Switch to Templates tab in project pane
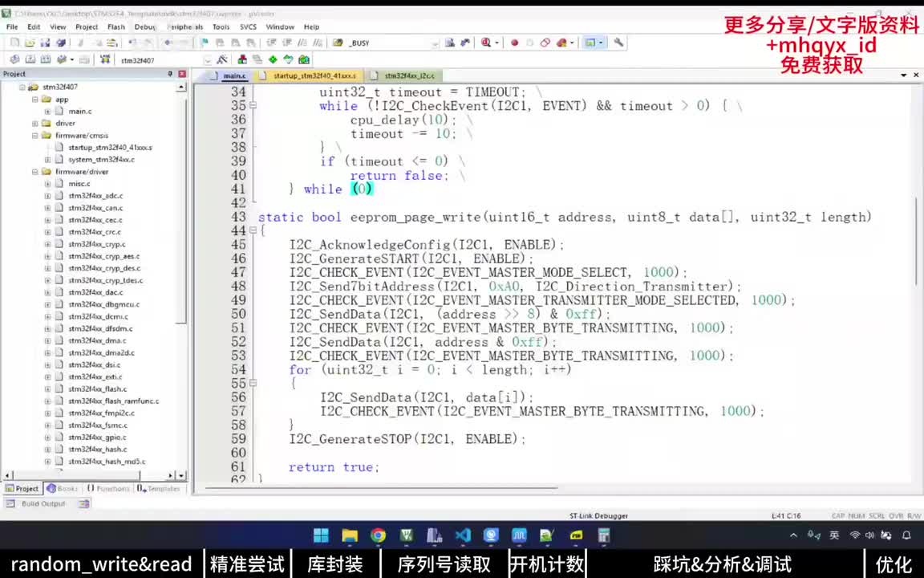Image resolution: width=924 pixels, height=578 pixels. tap(159, 488)
